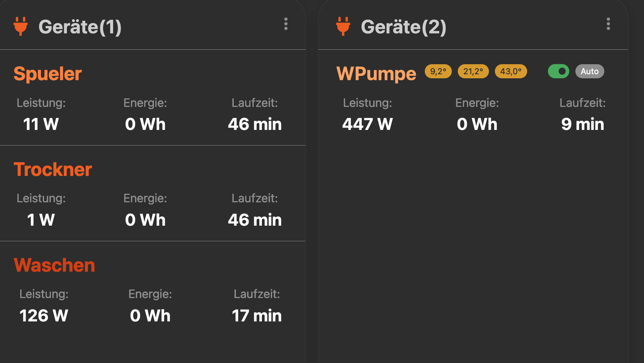Image resolution: width=644 pixels, height=363 pixels.
Task: Click the plug icon beside Geräte(2)
Action: [343, 26]
